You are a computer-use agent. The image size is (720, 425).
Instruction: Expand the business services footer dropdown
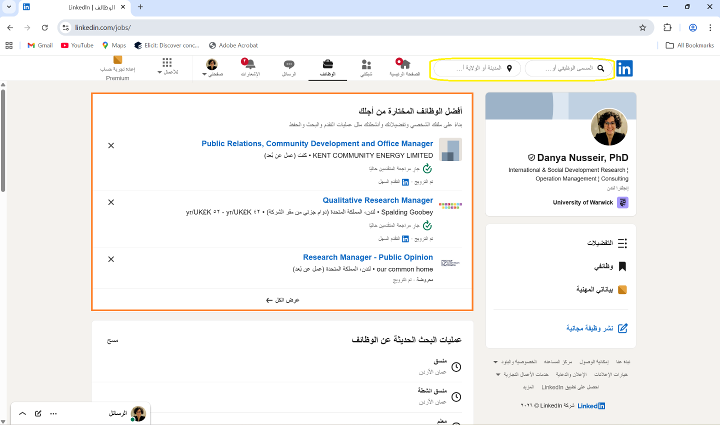coord(522,375)
